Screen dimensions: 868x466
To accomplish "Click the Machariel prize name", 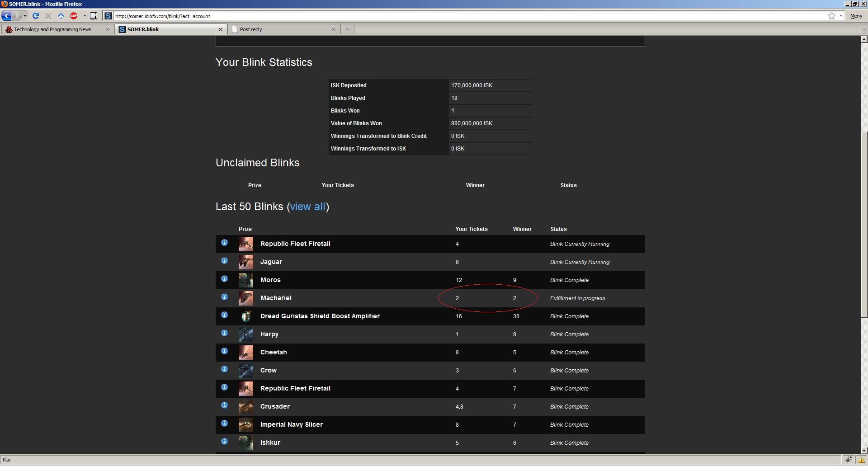I will (x=276, y=298).
